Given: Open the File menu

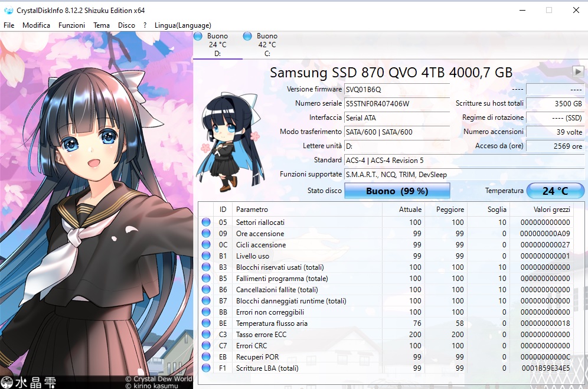Looking at the screenshot, I should (9, 25).
